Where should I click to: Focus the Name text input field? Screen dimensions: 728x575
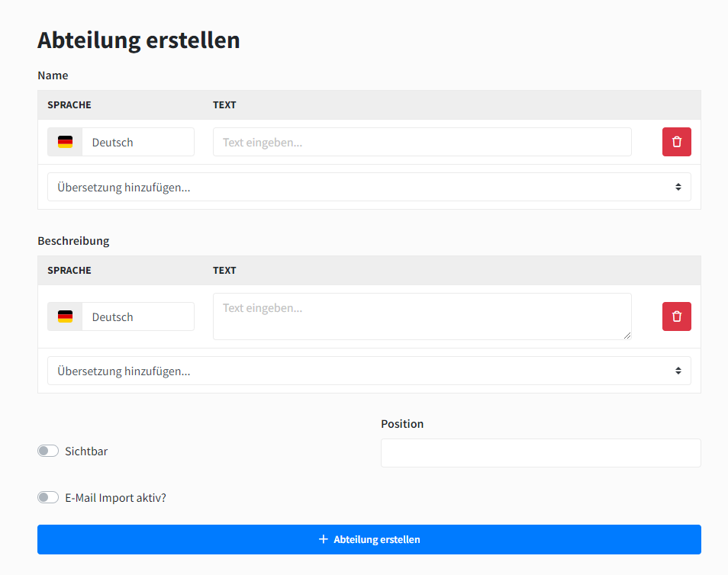coord(421,142)
